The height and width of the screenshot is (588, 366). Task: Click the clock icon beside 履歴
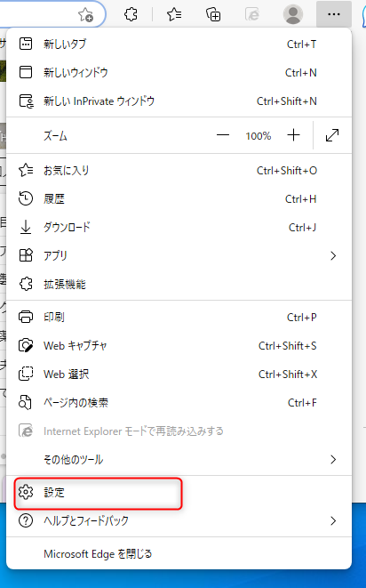coord(26,198)
